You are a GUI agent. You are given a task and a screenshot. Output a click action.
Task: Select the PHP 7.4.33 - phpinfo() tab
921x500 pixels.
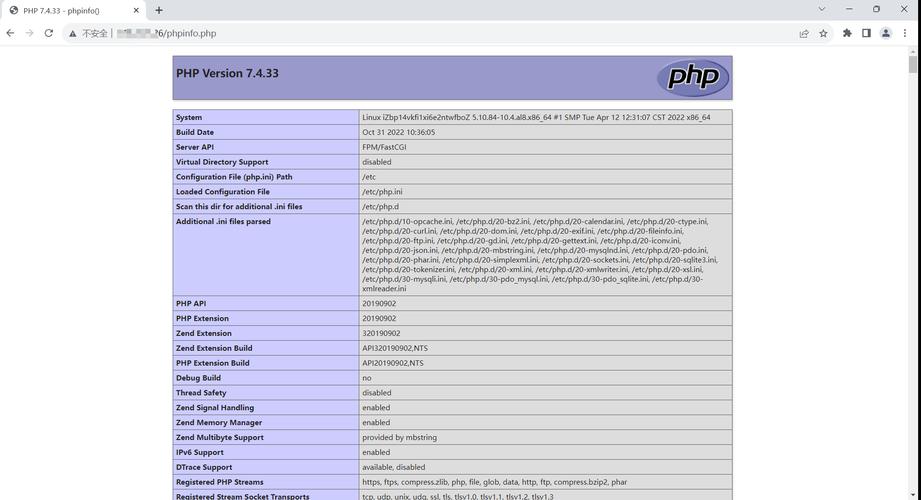[65, 10]
